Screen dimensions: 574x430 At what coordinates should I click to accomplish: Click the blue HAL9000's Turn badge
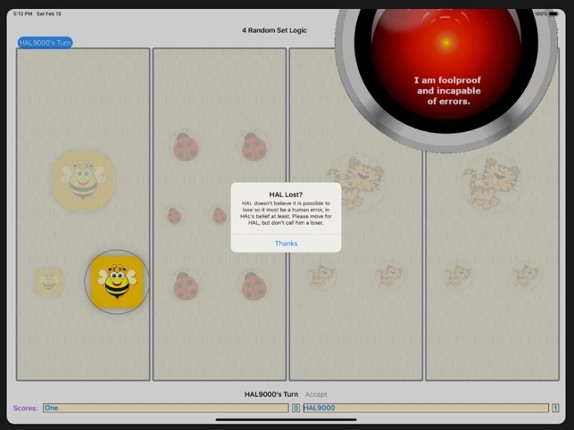[x=45, y=43]
